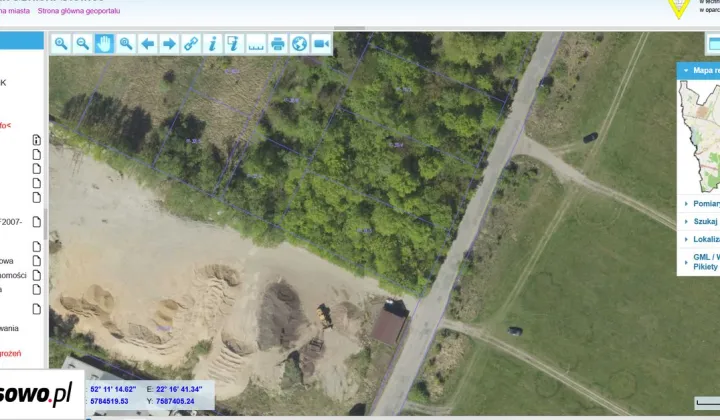Collapse the 'Mapa re...' panel header
Viewport: 720px width, 420px height.
698,71
